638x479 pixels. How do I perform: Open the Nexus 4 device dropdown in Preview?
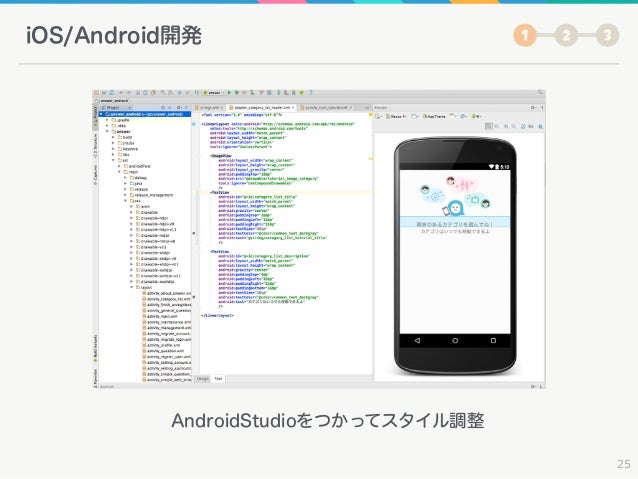[x=396, y=116]
